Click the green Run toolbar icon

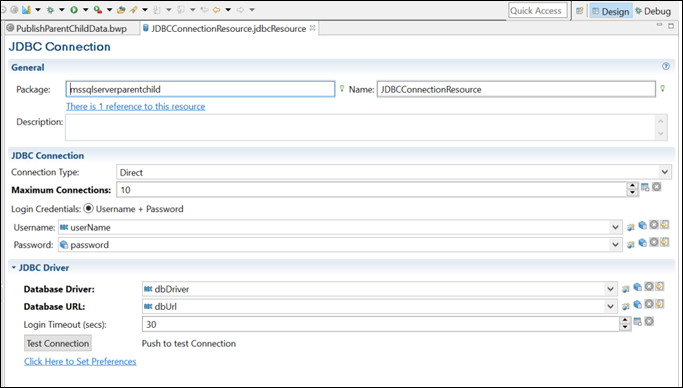click(74, 10)
